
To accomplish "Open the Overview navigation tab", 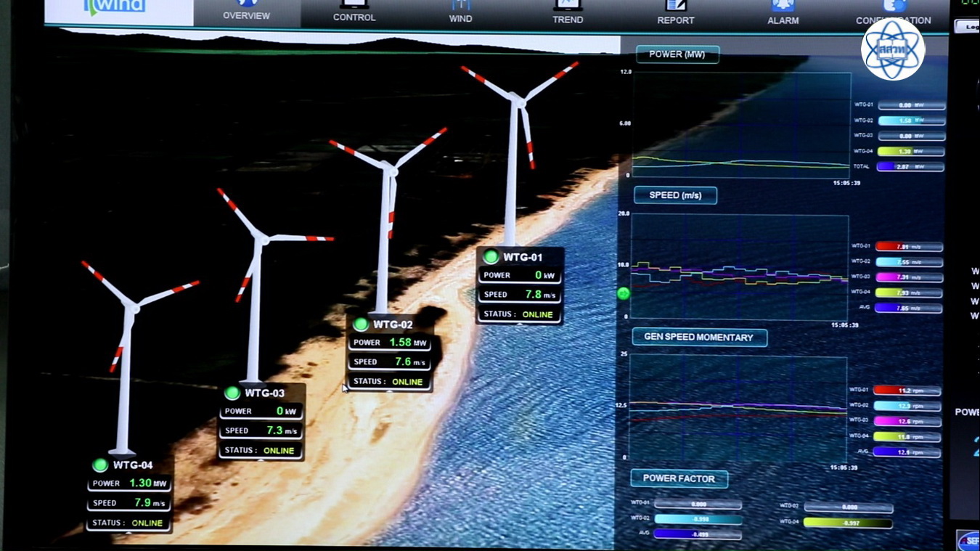I will coord(247,11).
